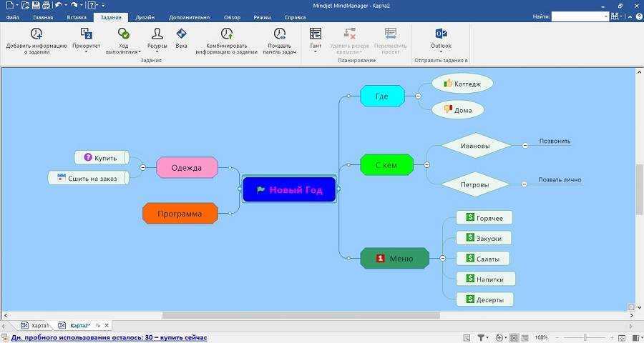The width and height of the screenshot is (644, 343).
Task: Switch to the Вставка ribbon tab
Action: 76,16
